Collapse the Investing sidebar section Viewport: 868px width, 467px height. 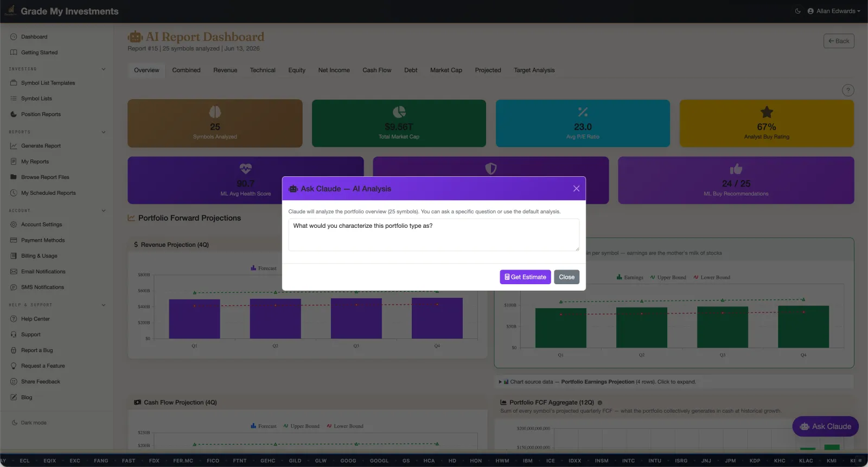tap(104, 69)
